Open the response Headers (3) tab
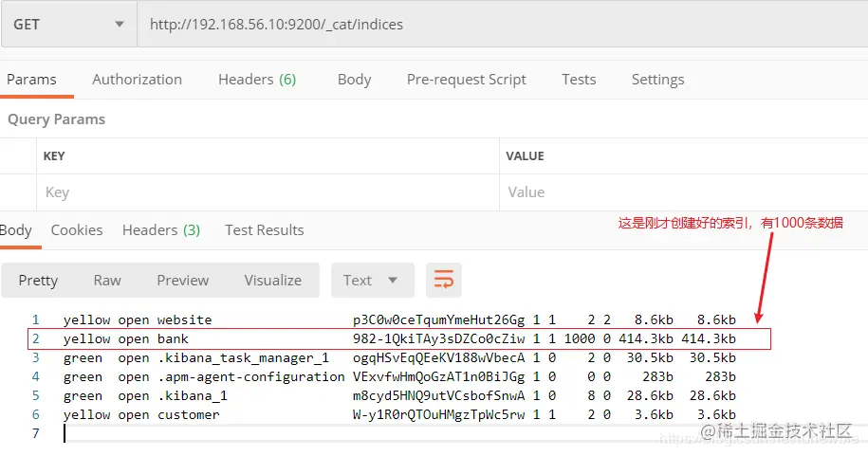 161,230
